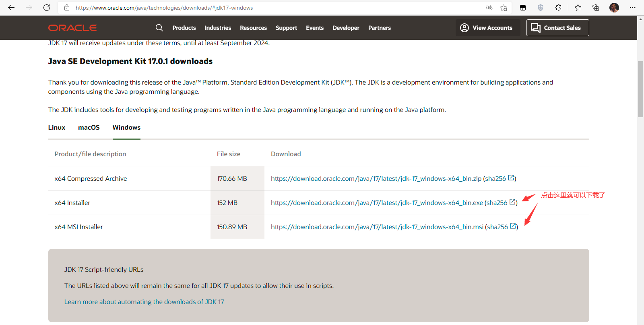Click the user profile avatar
Screen dimensions: 644x325
pyautogui.click(x=614, y=8)
